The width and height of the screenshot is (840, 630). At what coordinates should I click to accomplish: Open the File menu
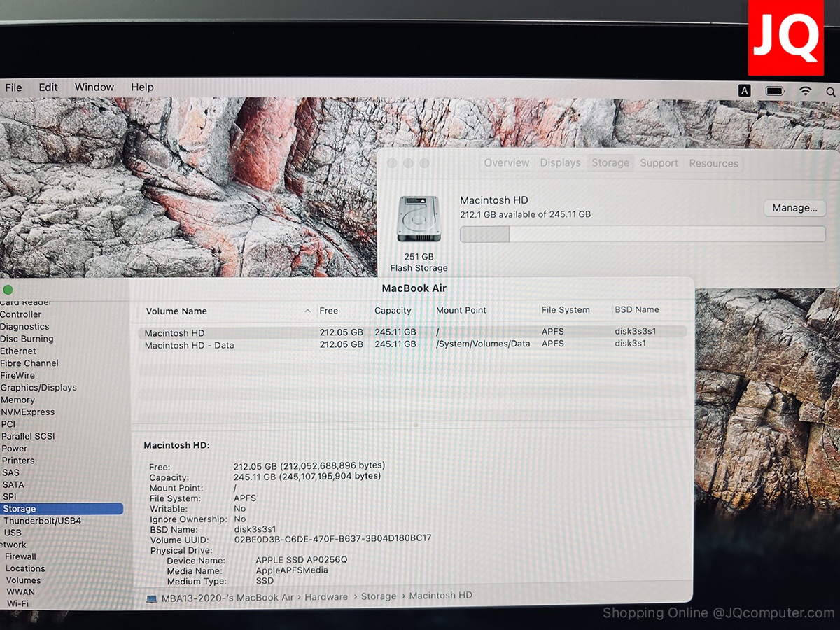pyautogui.click(x=13, y=87)
